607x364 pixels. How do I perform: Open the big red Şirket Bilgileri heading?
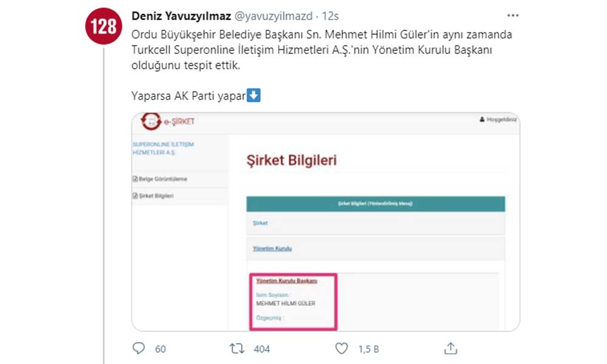coord(291,161)
